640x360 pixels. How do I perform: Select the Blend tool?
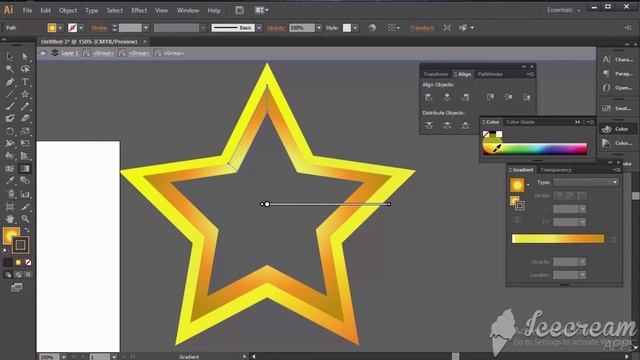[25, 181]
